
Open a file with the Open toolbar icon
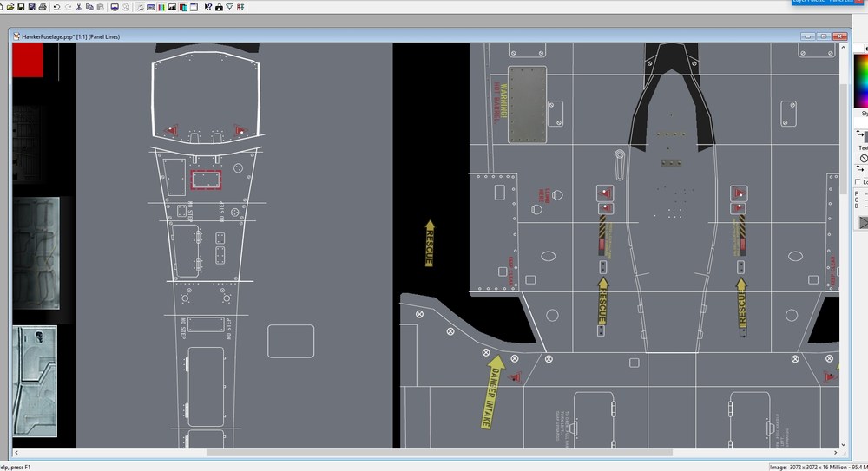(x=10, y=7)
